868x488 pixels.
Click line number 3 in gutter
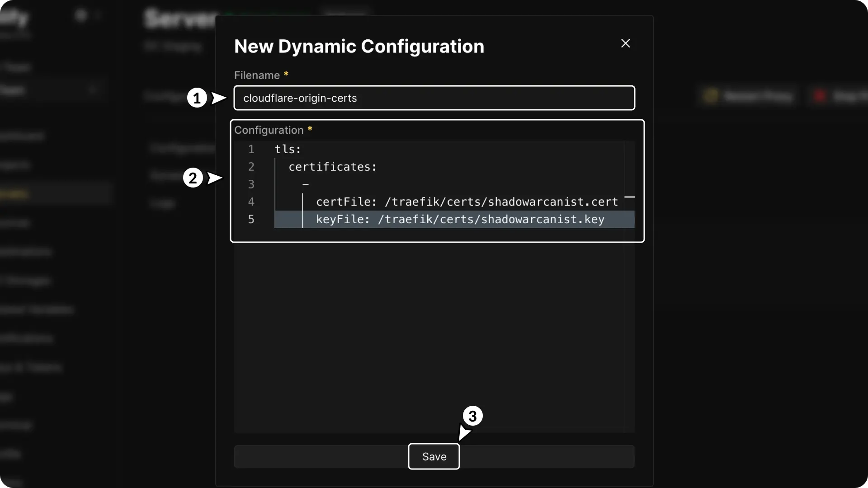click(251, 184)
